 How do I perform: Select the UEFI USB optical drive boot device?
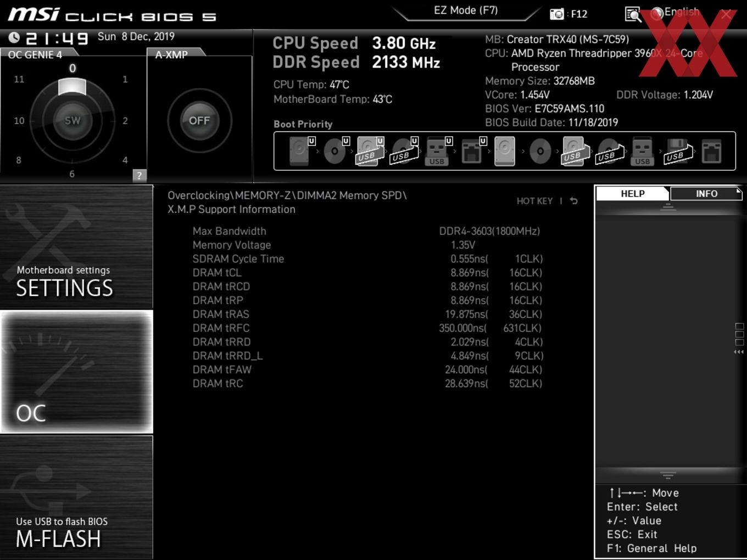tap(404, 151)
